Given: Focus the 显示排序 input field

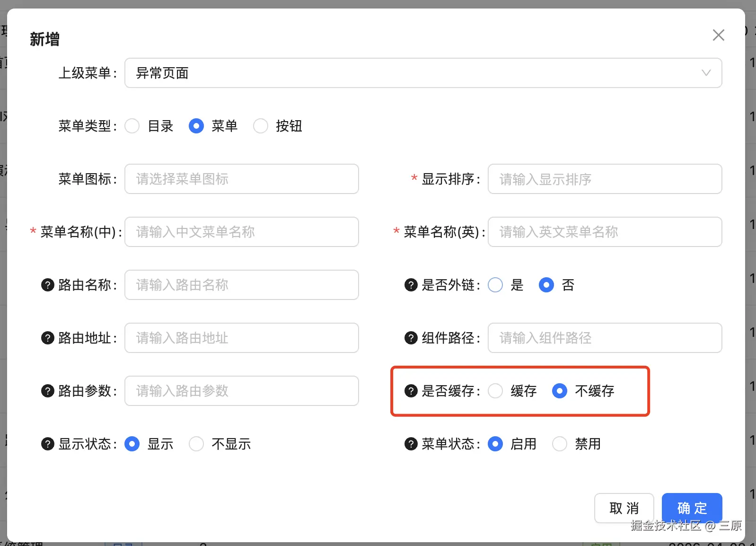Looking at the screenshot, I should [605, 179].
